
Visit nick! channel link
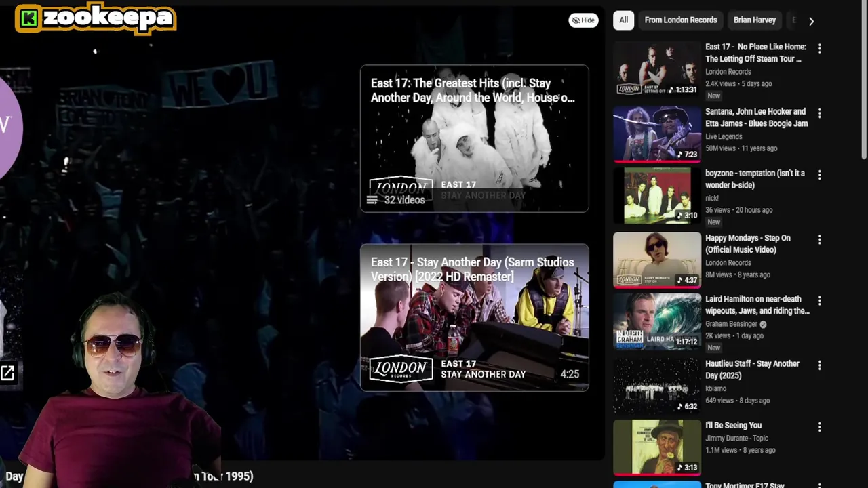pos(711,198)
